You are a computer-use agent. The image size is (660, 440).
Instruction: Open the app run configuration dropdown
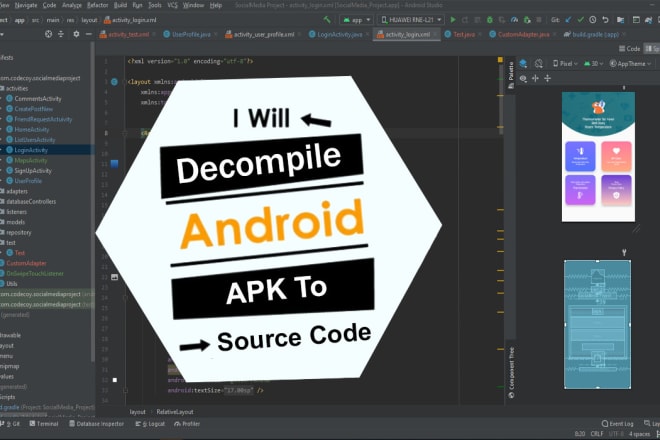point(357,20)
